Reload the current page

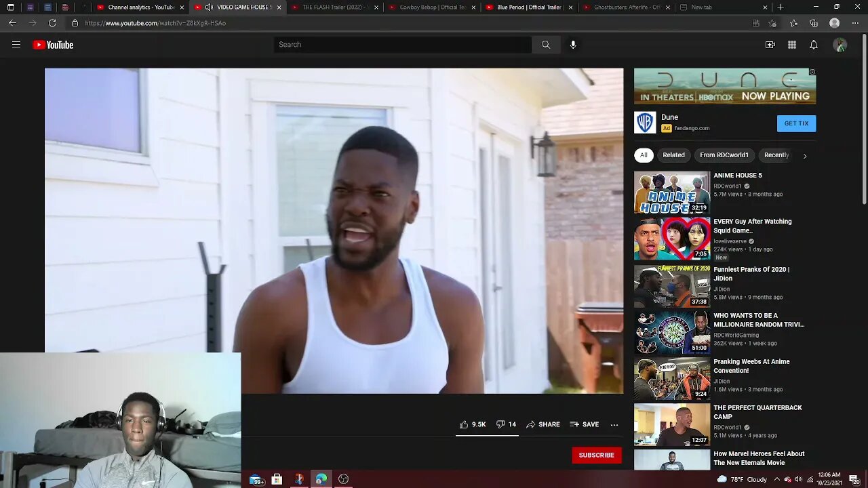52,23
